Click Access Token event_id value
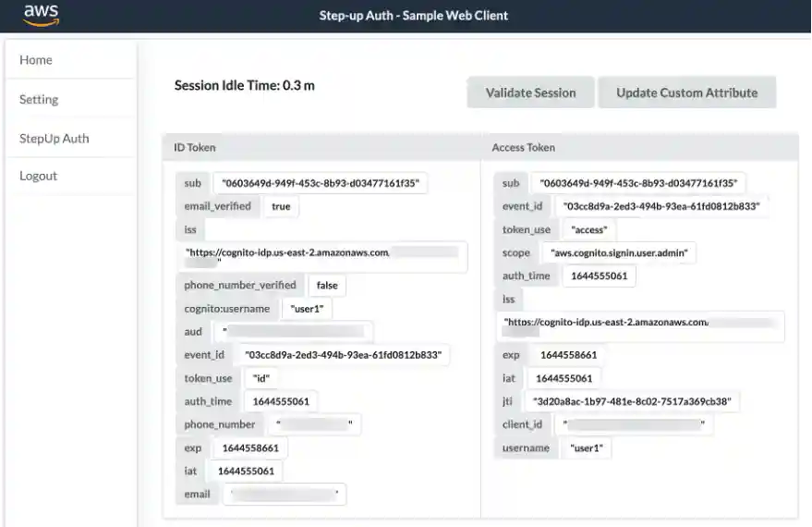The height and width of the screenshot is (527, 812). click(x=661, y=206)
